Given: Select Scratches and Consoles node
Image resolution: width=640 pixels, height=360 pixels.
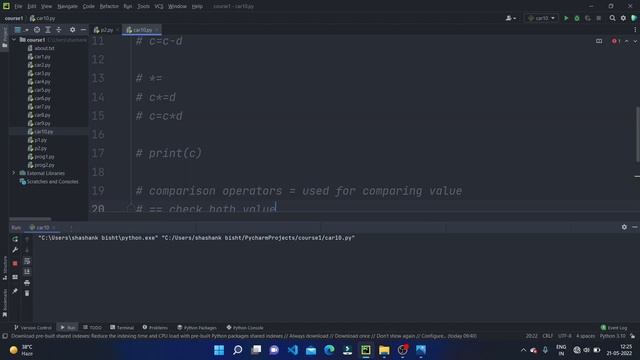Looking at the screenshot, I should click(x=49, y=182).
